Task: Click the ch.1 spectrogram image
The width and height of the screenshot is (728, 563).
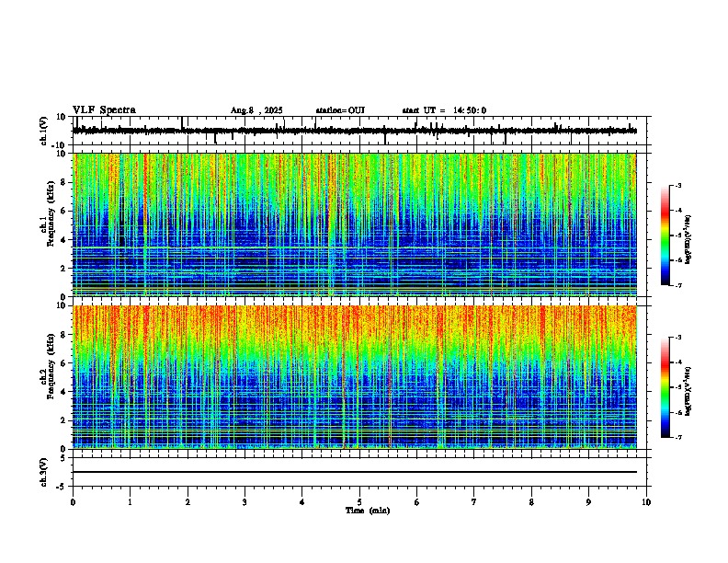Action: pyautogui.click(x=355, y=224)
